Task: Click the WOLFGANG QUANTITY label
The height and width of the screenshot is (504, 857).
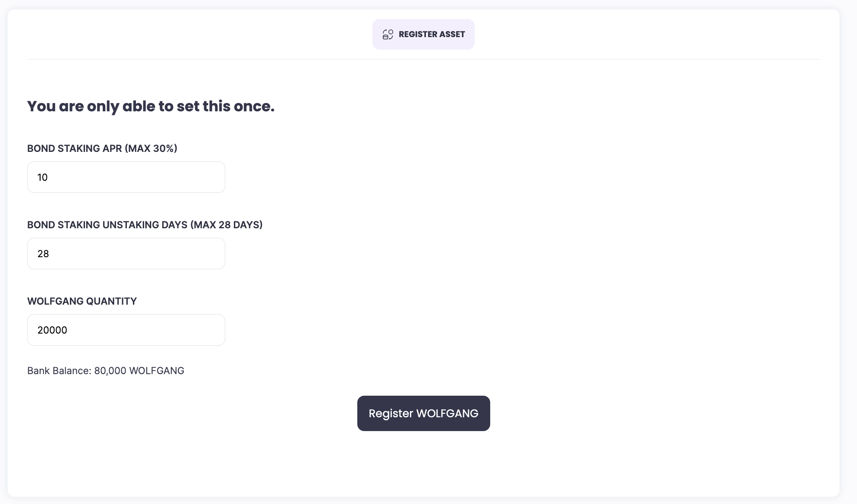Action: coord(82,301)
